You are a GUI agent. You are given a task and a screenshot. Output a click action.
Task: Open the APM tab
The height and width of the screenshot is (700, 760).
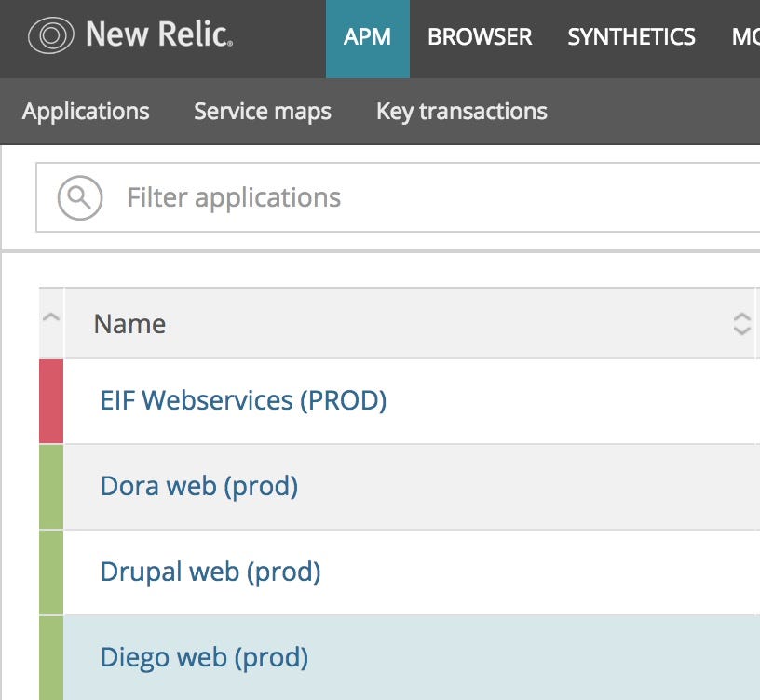tap(367, 39)
